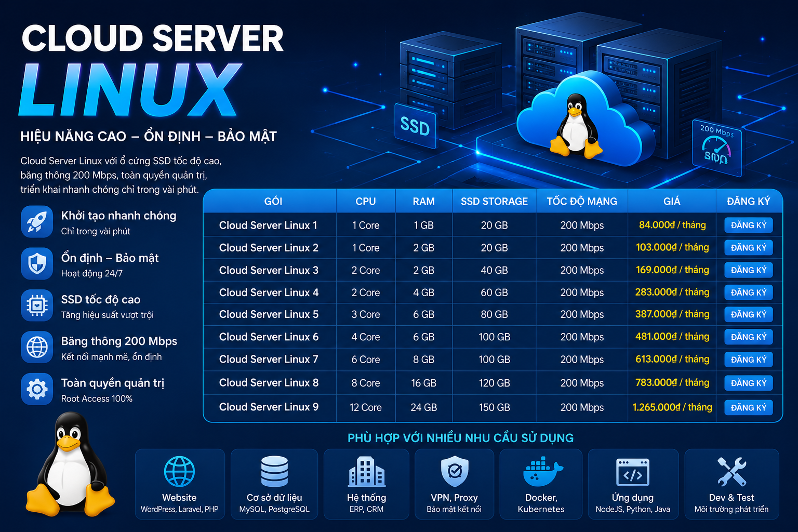Click the gear icon for Toàn quyền quản trị
The width and height of the screenshot is (798, 532).
point(37,389)
